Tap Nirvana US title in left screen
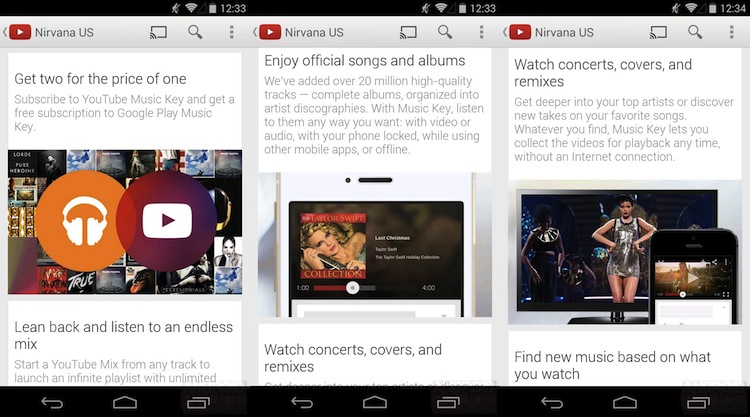 tap(64, 33)
